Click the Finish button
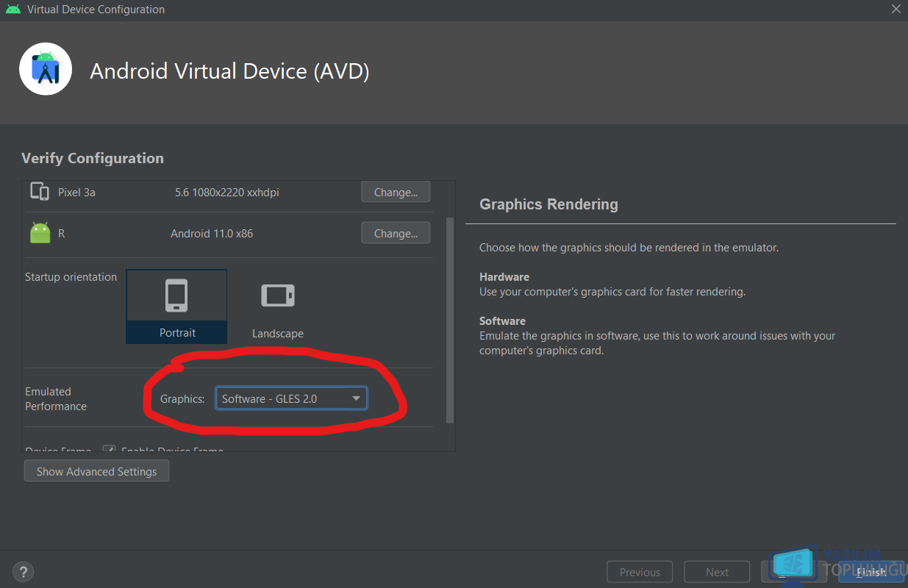This screenshot has height=588, width=908. coord(871,572)
